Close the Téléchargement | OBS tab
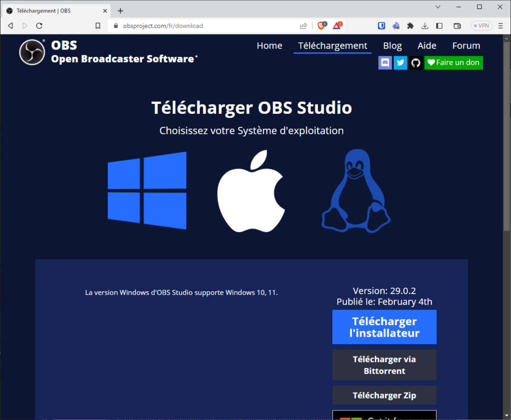 point(105,11)
